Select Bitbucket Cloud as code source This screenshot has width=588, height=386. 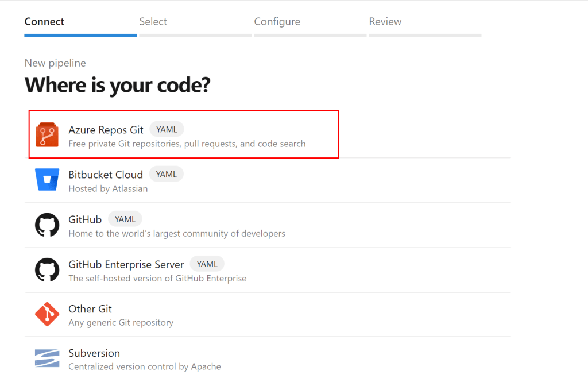point(106,175)
